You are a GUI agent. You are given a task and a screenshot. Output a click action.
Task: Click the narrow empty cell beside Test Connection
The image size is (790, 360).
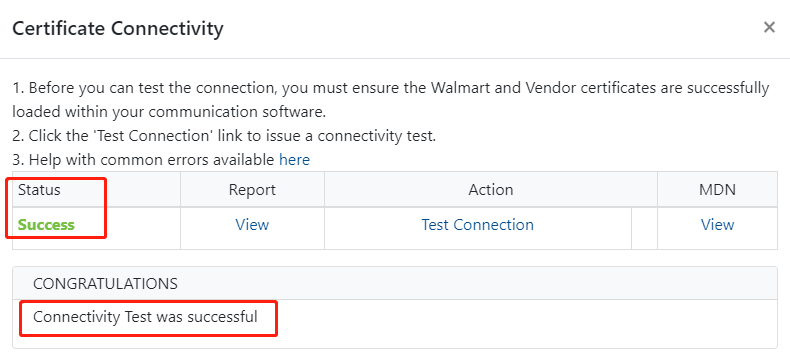click(644, 229)
